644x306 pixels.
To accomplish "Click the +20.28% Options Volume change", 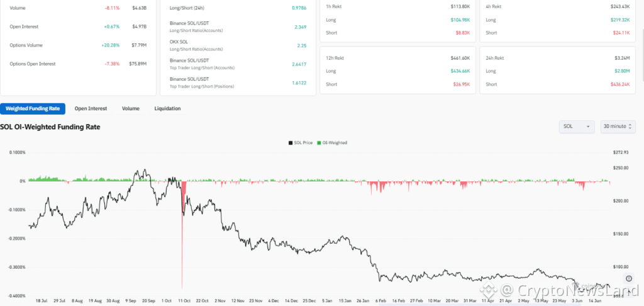I will (x=111, y=45).
